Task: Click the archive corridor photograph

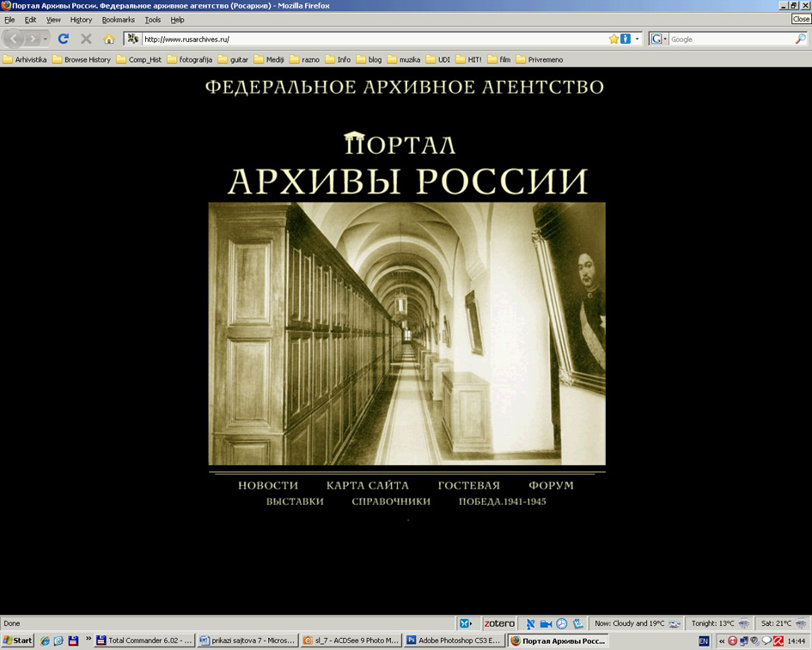Action: click(406, 334)
